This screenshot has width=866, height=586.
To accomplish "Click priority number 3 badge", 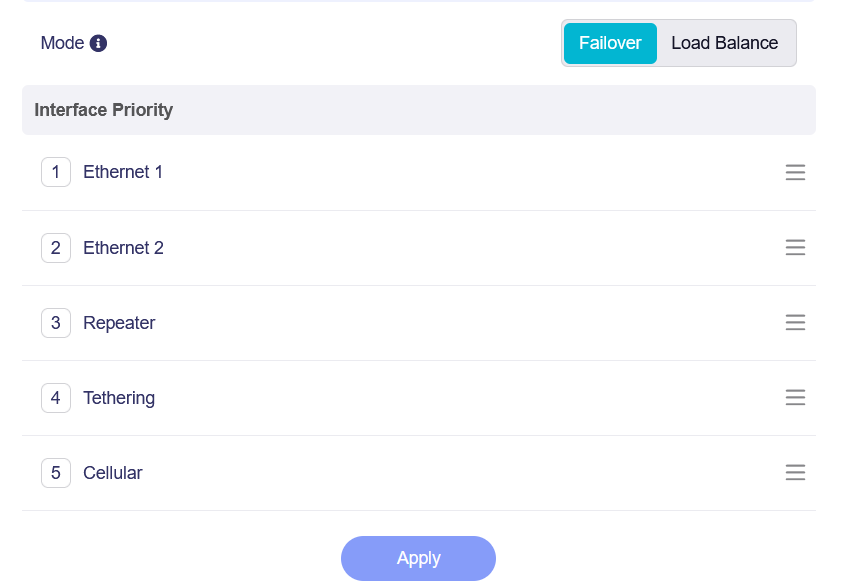I will click(56, 323).
